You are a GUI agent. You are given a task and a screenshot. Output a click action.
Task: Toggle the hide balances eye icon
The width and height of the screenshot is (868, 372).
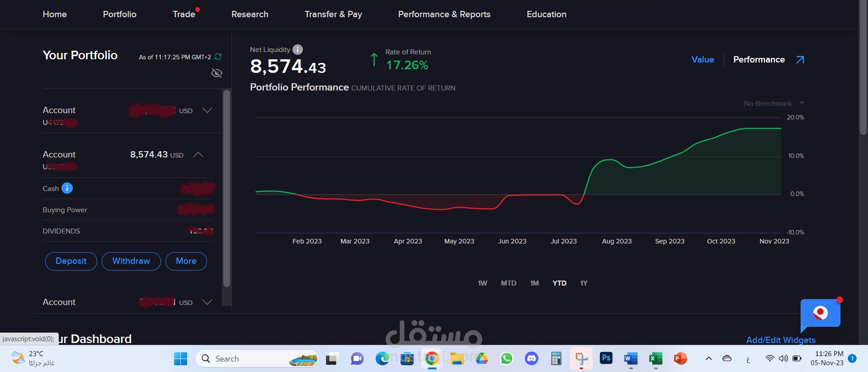[217, 73]
